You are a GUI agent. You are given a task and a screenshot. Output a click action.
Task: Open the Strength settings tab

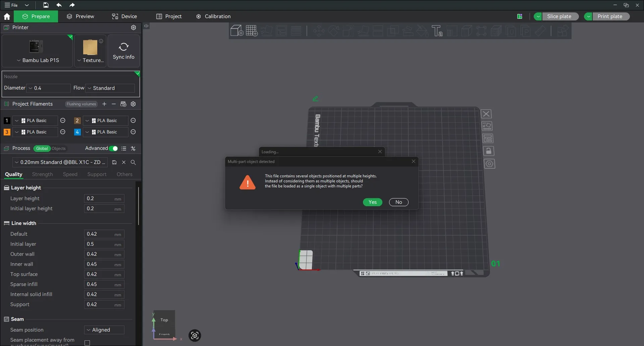click(x=43, y=174)
